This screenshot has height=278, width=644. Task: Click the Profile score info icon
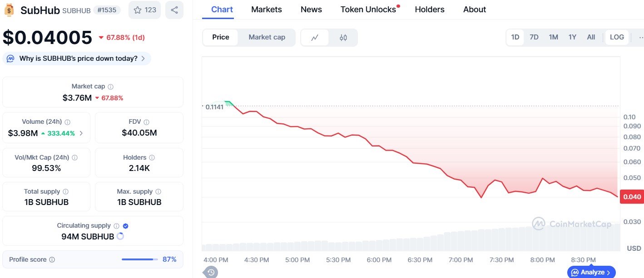click(x=52, y=260)
